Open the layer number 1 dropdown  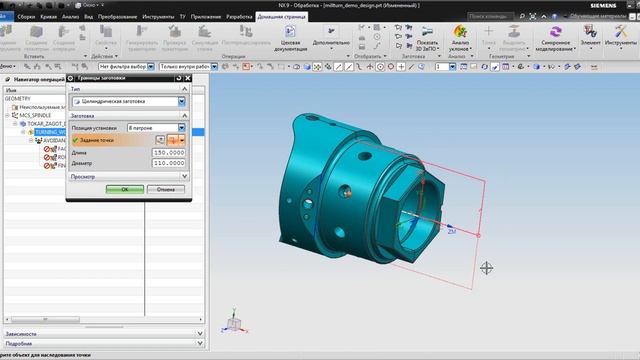(452, 67)
